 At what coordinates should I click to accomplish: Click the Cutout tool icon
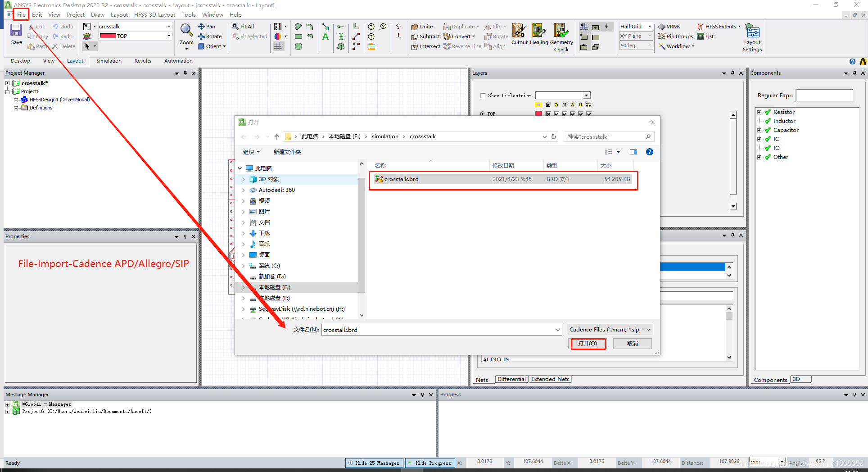tap(519, 31)
